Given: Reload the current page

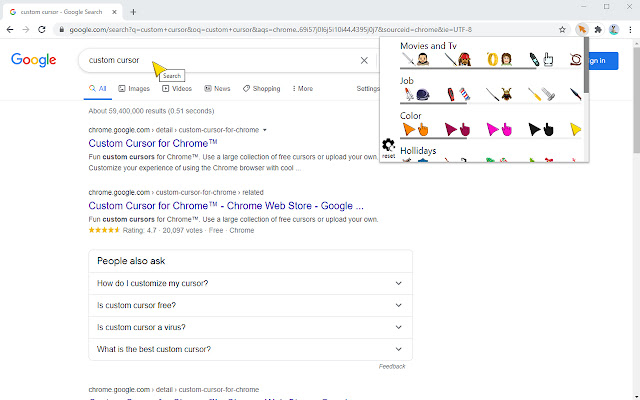Looking at the screenshot, I should (x=42, y=29).
